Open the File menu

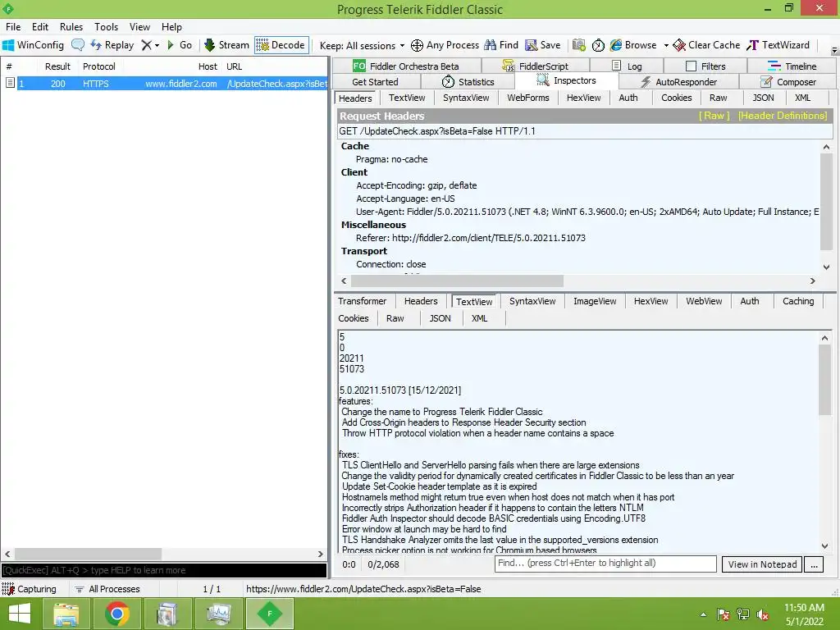[x=13, y=27]
